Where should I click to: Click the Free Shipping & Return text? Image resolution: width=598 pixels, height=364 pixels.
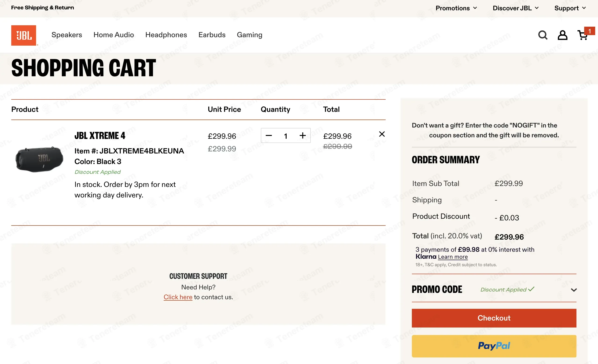[x=42, y=7]
